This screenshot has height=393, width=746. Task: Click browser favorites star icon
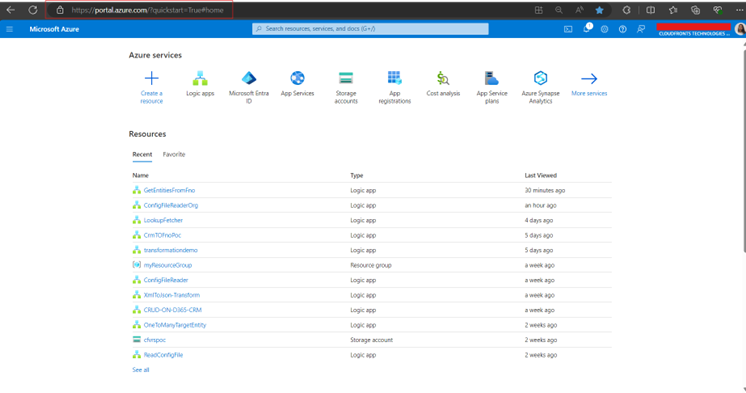(x=599, y=10)
